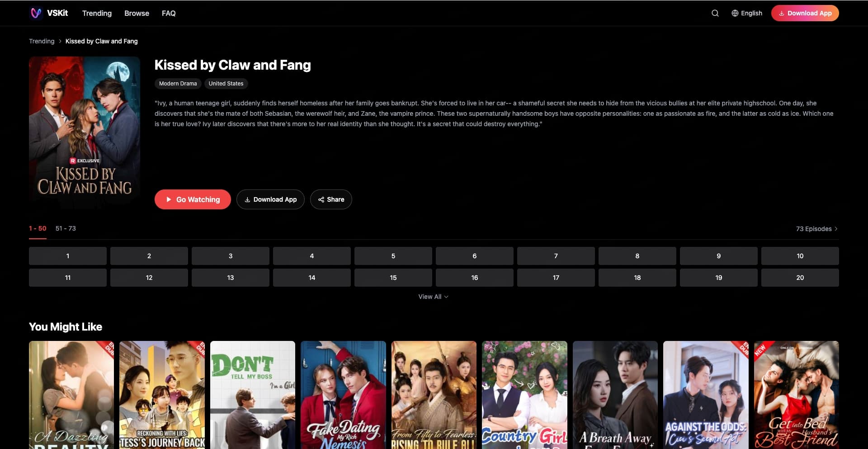Share this drama via Share button
This screenshot has height=449, width=868.
click(331, 199)
